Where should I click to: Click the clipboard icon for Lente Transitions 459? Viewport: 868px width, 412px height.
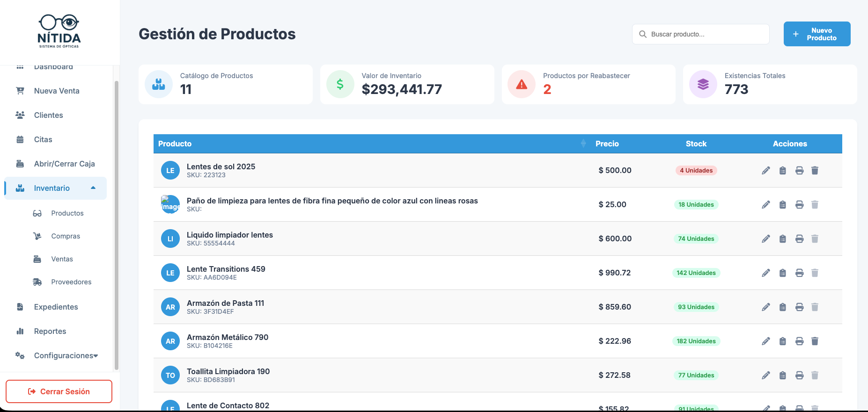pos(782,273)
